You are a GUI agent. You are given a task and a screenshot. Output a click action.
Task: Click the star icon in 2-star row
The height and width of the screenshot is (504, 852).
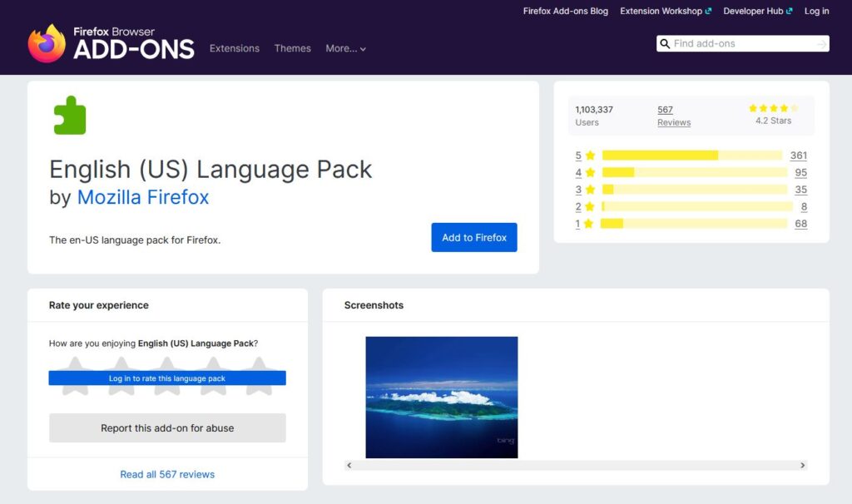tap(590, 206)
